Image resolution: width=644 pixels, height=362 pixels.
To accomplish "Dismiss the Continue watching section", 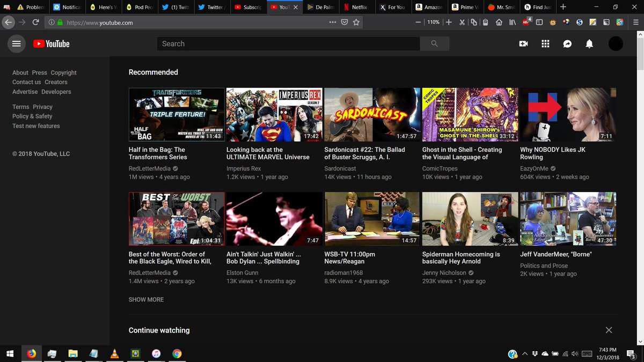I will click(x=609, y=330).
